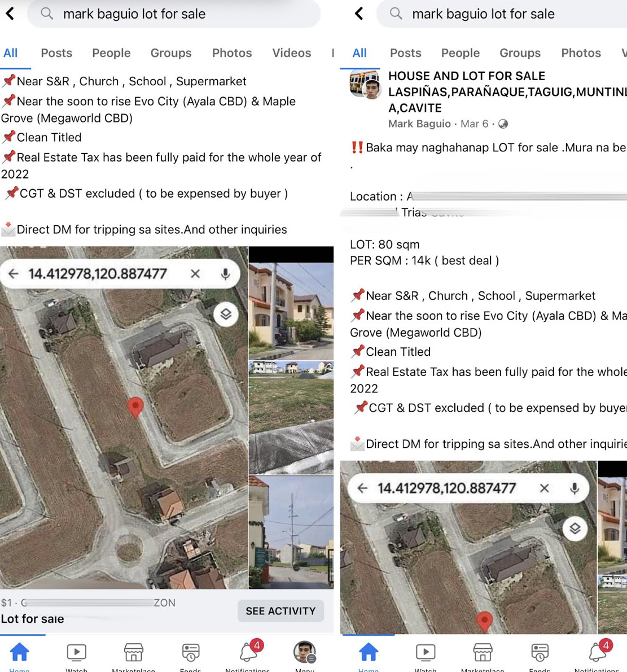The width and height of the screenshot is (627, 672).
Task: Open Groups tab in left screen
Action: [171, 53]
